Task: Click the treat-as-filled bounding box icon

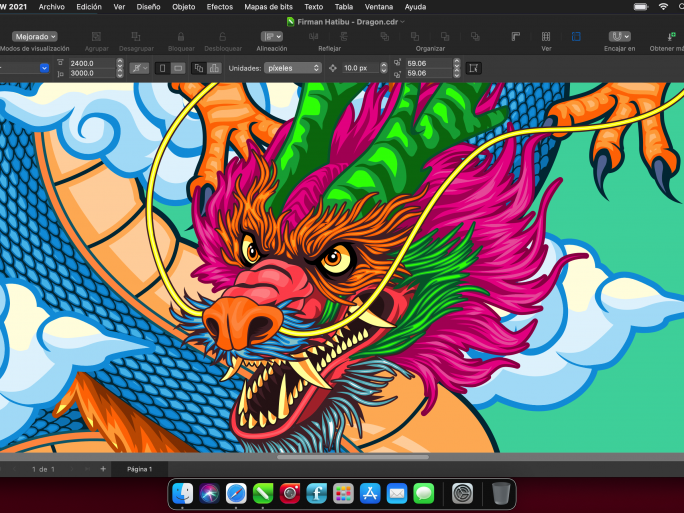Action: pyautogui.click(x=473, y=68)
